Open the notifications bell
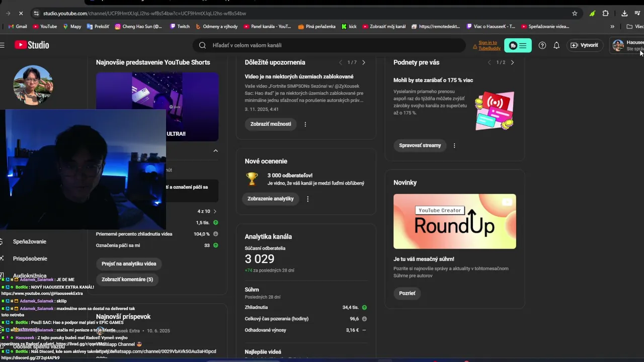Image resolution: width=644 pixels, height=362 pixels. [556, 45]
